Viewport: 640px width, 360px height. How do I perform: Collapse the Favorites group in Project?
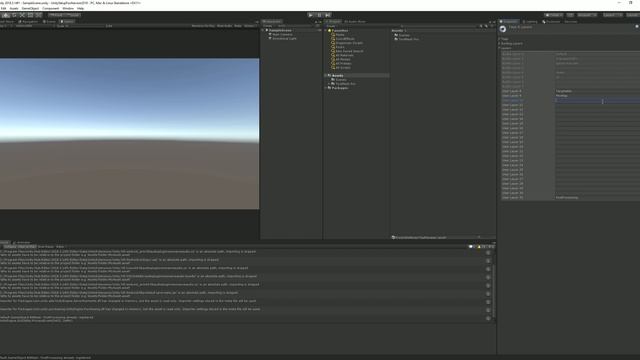326,30
